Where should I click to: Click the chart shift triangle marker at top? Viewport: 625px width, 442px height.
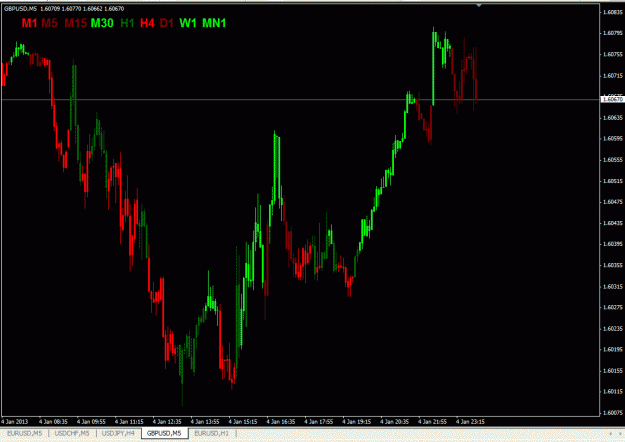coord(479,6)
